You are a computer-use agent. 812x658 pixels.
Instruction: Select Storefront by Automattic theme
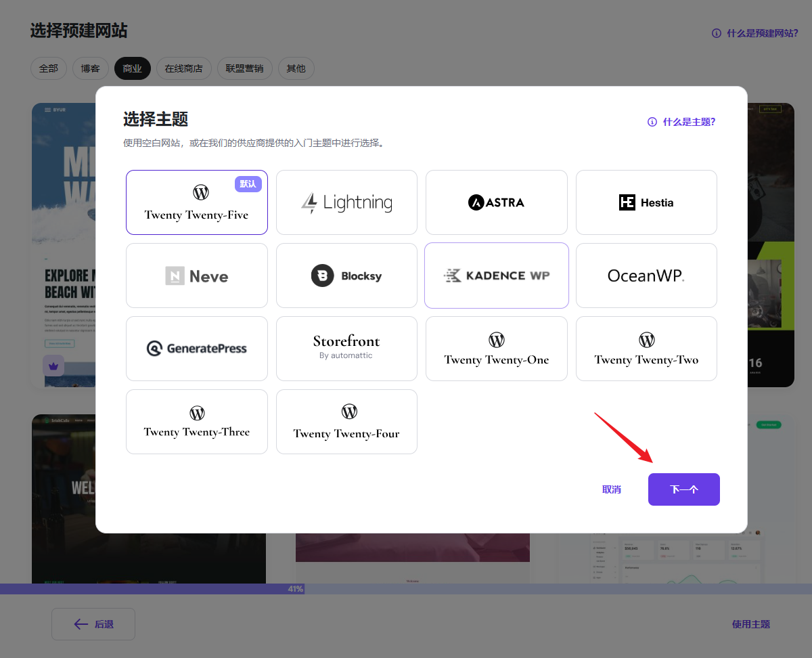(346, 349)
